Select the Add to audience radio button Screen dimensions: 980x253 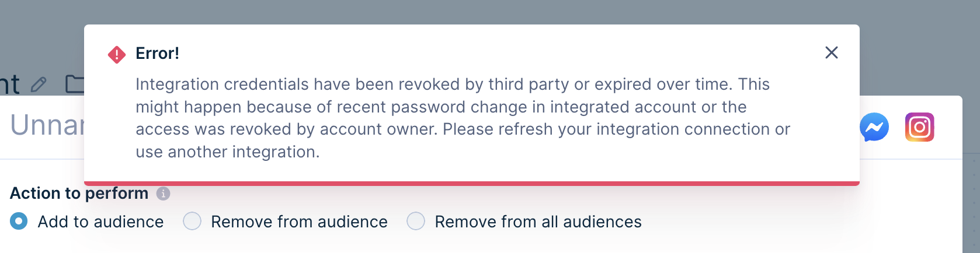[x=19, y=222]
